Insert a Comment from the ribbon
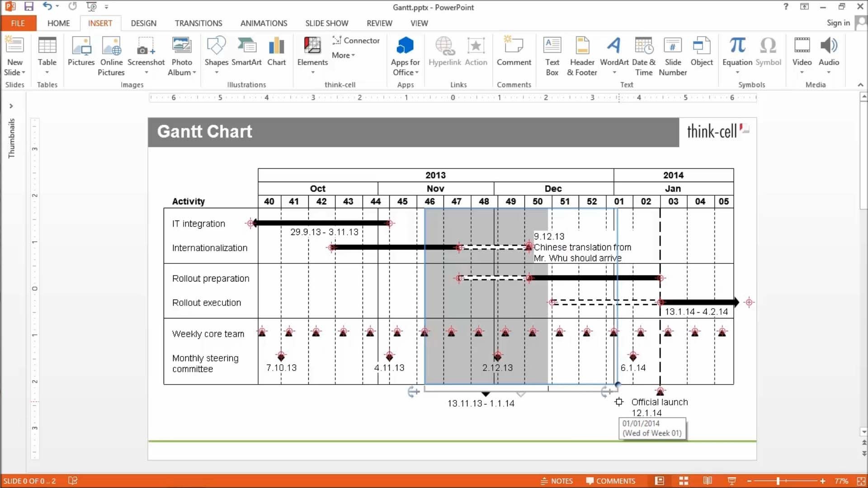The height and width of the screenshot is (488, 868). (x=514, y=51)
